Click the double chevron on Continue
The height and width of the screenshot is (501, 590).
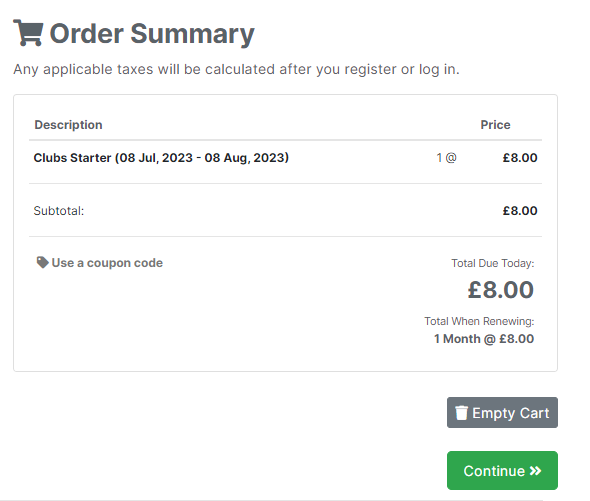[x=535, y=471]
